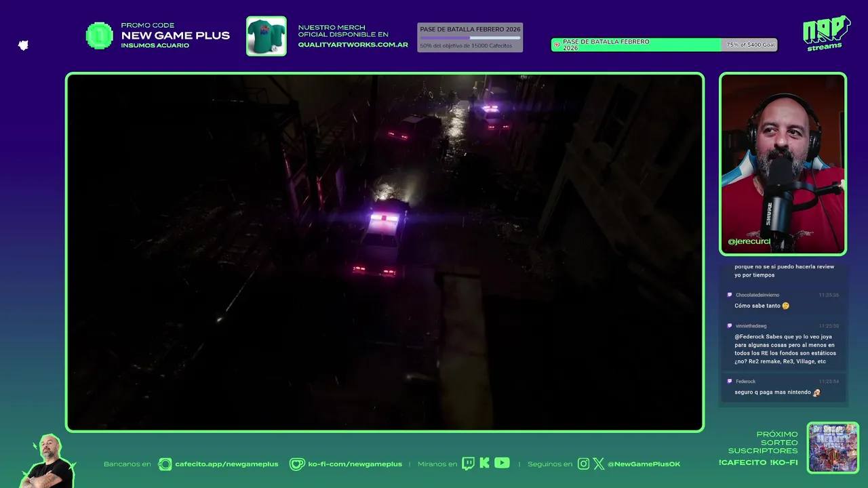Open the green T-shirt merch thumbnail
This screenshot has width=868, height=488.
click(266, 36)
